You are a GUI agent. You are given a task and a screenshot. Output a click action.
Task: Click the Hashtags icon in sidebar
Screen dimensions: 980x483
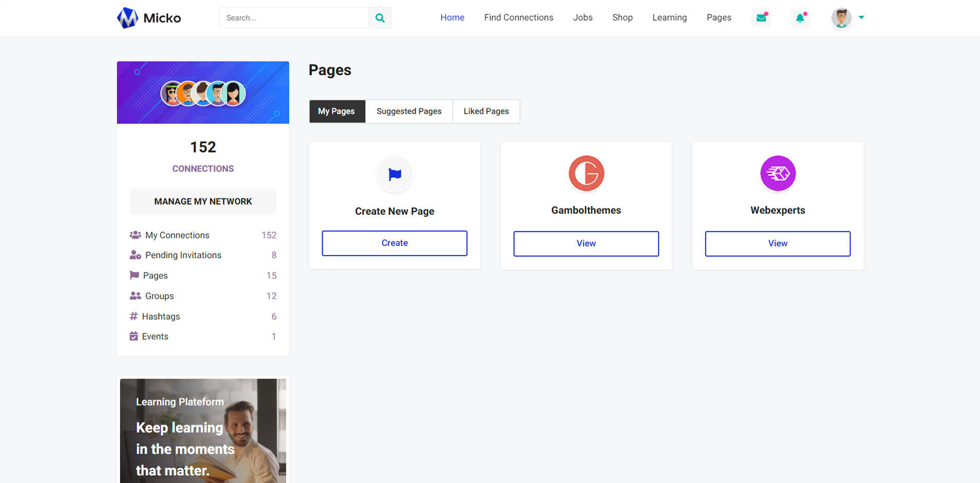pyautogui.click(x=134, y=316)
